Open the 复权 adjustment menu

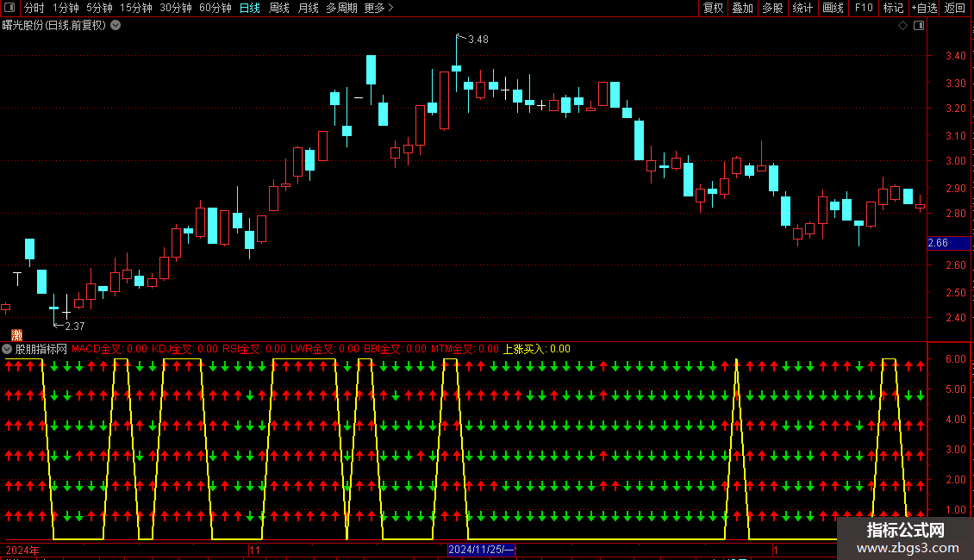713,8
